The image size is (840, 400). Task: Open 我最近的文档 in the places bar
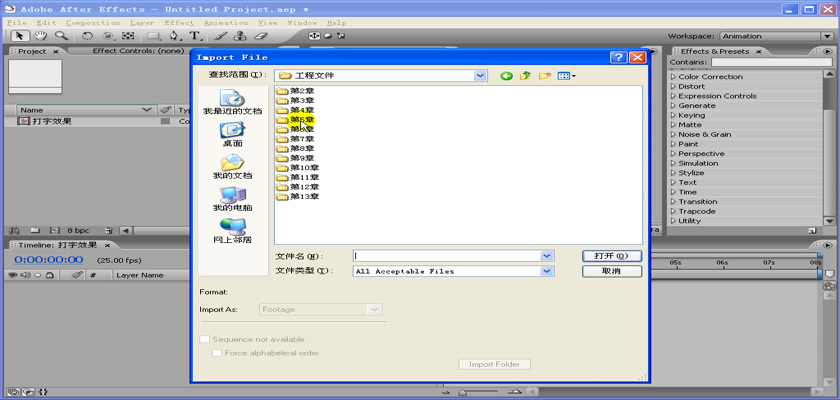232,102
